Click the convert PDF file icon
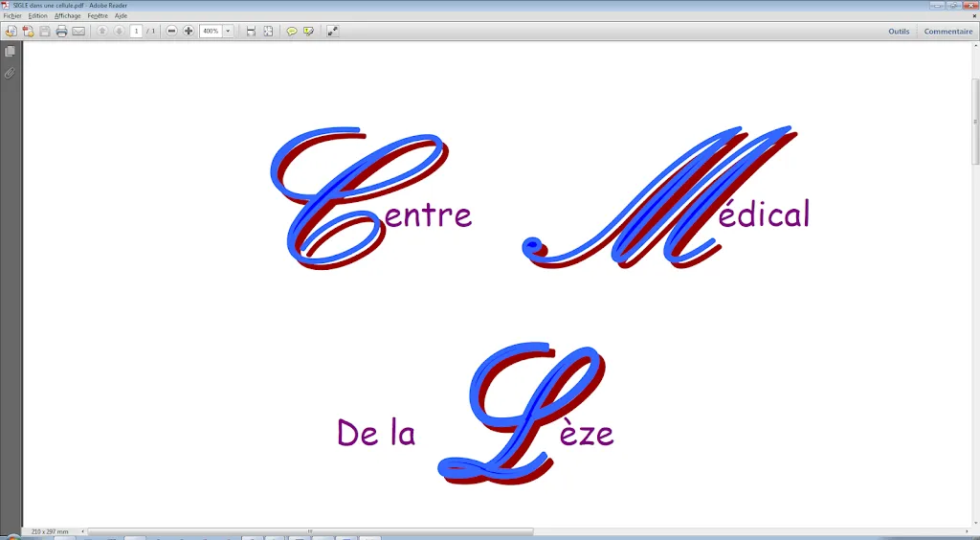Viewport: 980px width, 540px height. [28, 32]
